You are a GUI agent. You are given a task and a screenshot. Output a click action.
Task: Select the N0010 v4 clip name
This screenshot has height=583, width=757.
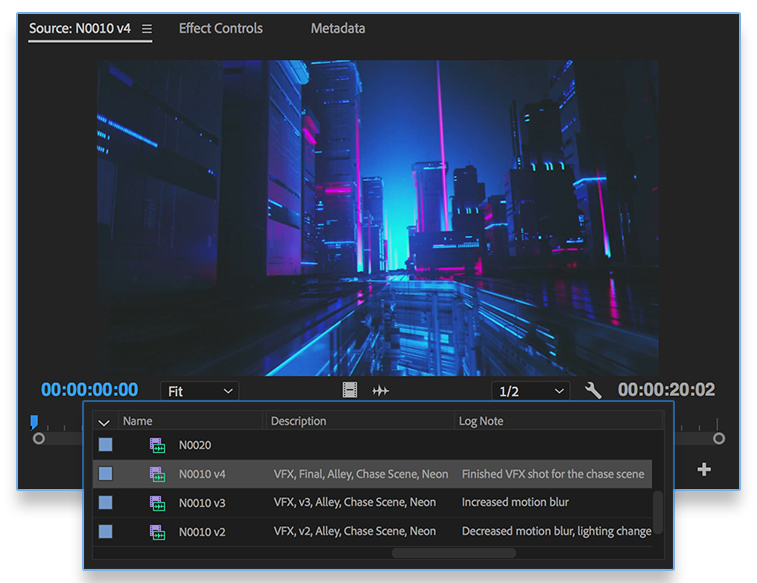(202, 474)
